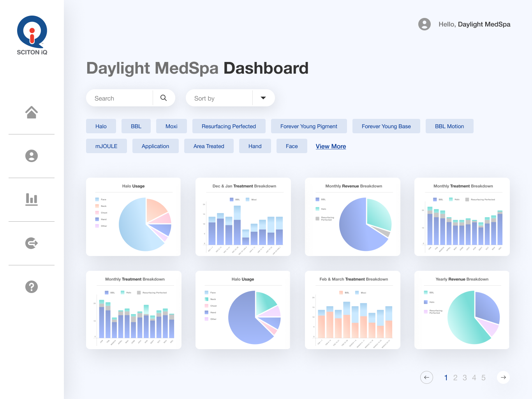The height and width of the screenshot is (399, 532).
Task: Open help question mark icon
Action: [32, 287]
